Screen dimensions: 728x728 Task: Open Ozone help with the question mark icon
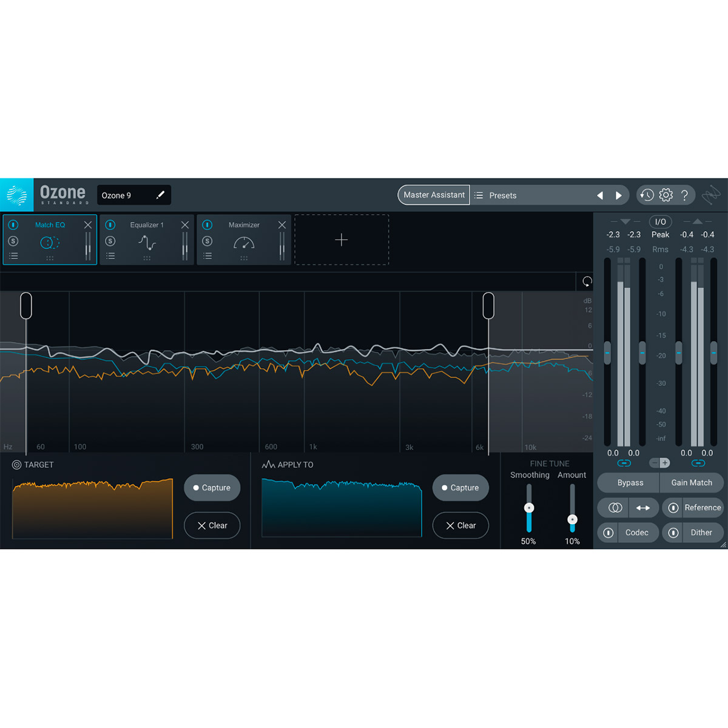(x=685, y=195)
